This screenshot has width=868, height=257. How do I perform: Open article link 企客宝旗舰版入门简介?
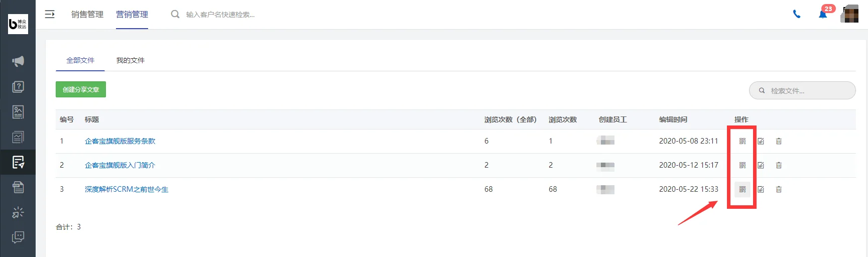coord(120,165)
